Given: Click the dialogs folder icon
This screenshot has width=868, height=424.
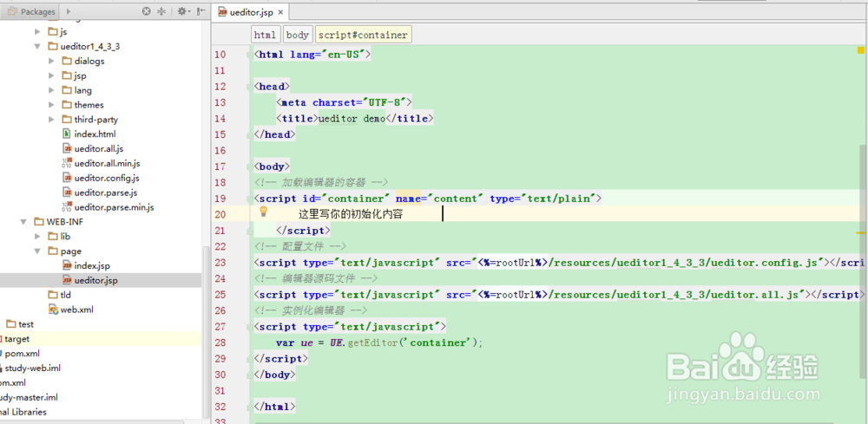Looking at the screenshot, I should point(67,61).
